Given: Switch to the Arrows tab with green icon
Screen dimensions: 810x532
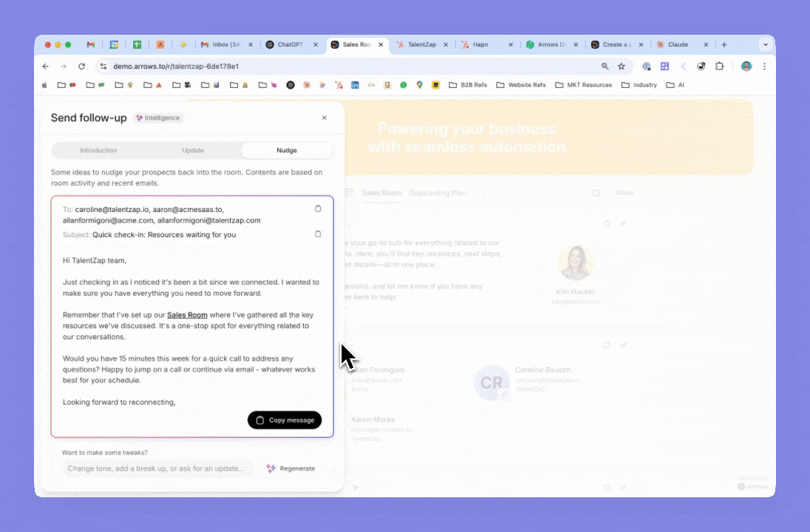Looking at the screenshot, I should [551, 44].
